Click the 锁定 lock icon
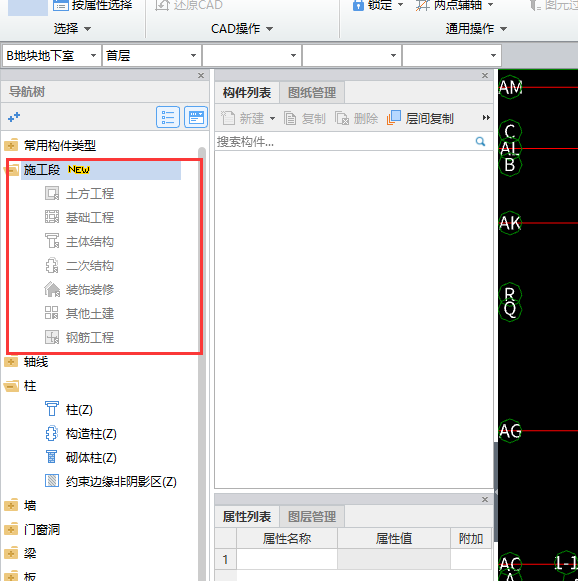This screenshot has height=581, width=578. pyautogui.click(x=358, y=5)
